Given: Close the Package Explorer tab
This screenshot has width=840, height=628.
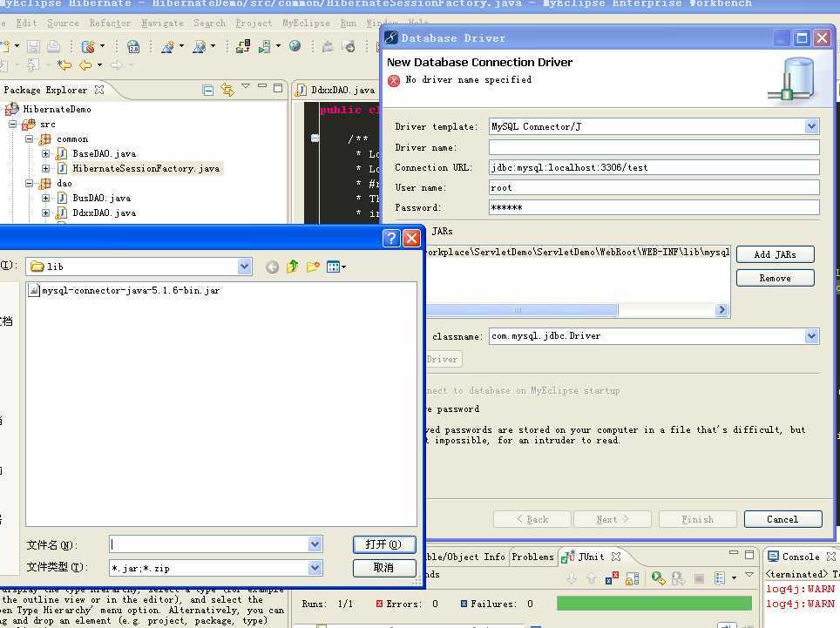Looking at the screenshot, I should point(99,90).
